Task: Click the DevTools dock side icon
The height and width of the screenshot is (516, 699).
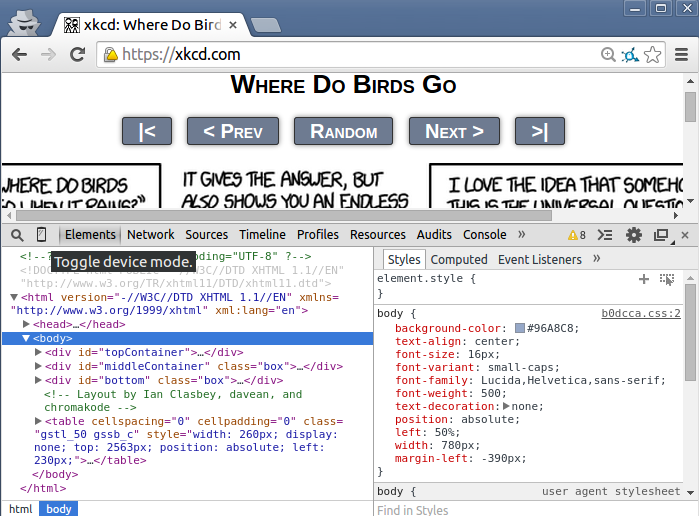Action: [660, 235]
